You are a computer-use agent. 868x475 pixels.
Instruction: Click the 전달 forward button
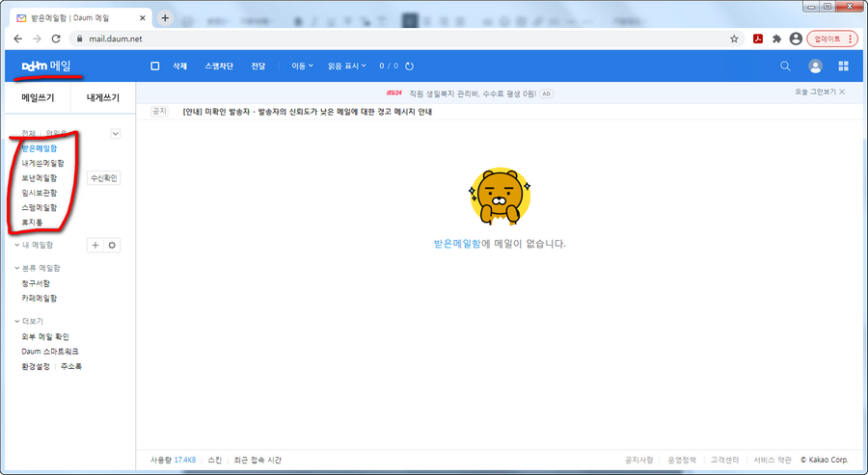tap(258, 66)
